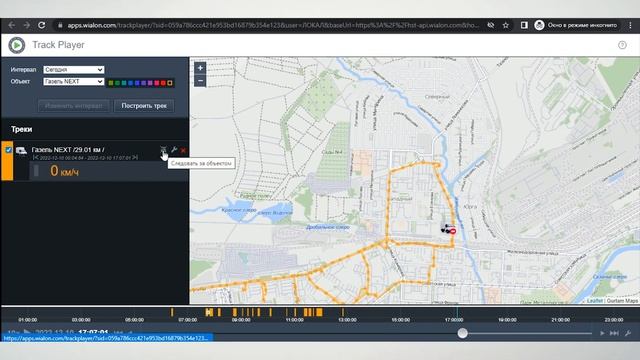Click the vehicle marker on the map
This screenshot has height=360, width=640.
coord(447,229)
